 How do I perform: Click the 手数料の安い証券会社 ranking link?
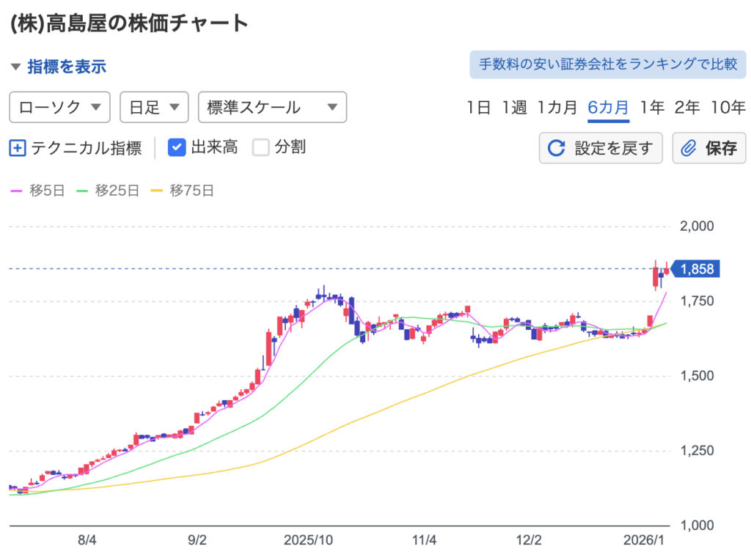click(607, 65)
